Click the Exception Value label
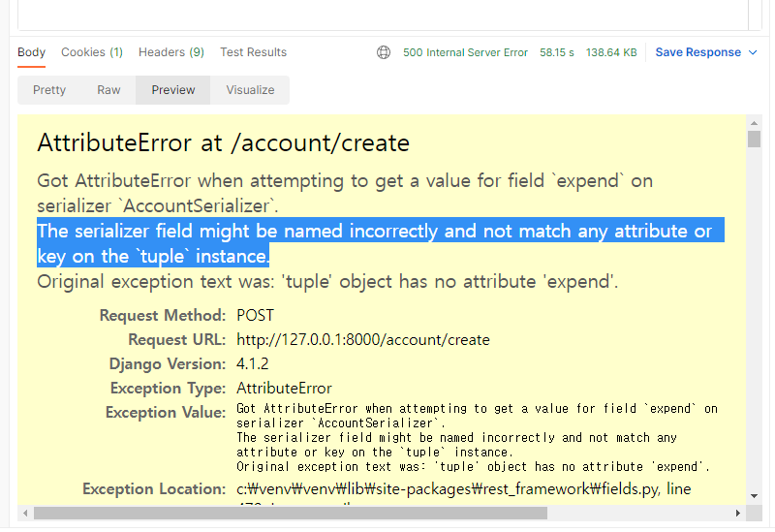Image resolution: width=775 pixels, height=532 pixels. point(166,413)
